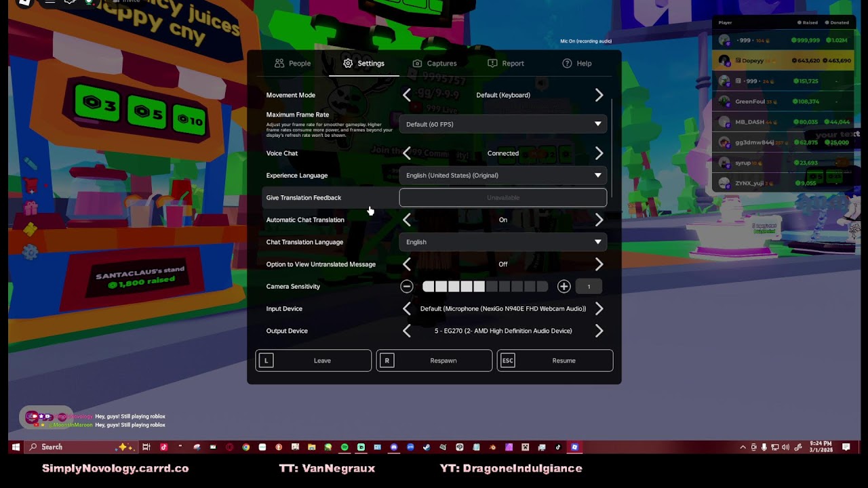Click the Respawn button
Screen dimensions: 868x488
pyautogui.click(x=434, y=361)
